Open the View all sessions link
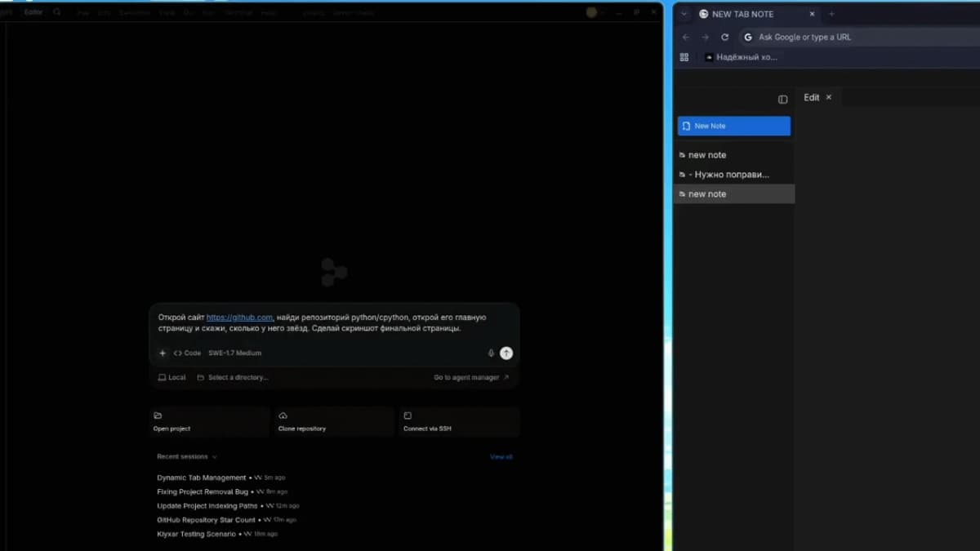Image resolution: width=980 pixels, height=551 pixels. pyautogui.click(x=501, y=457)
